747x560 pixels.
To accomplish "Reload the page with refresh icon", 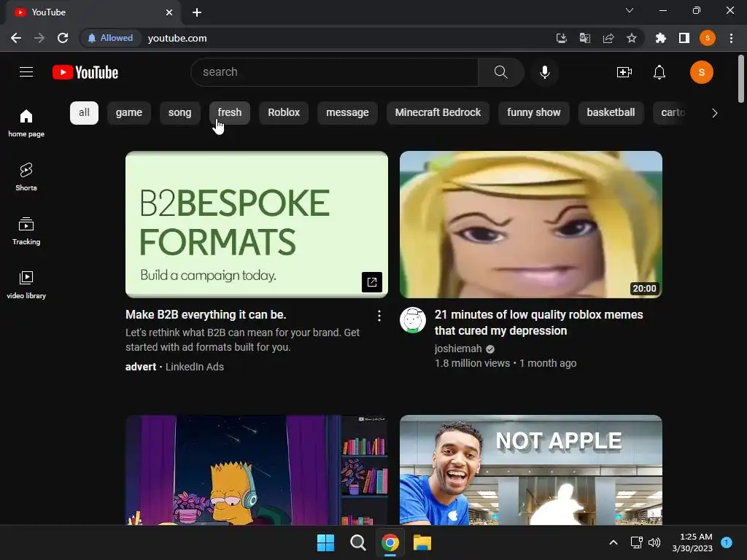I will tap(63, 38).
